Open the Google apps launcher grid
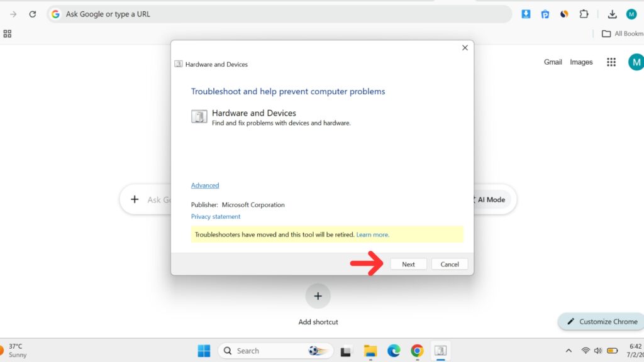The width and height of the screenshot is (644, 362). pyautogui.click(x=611, y=62)
